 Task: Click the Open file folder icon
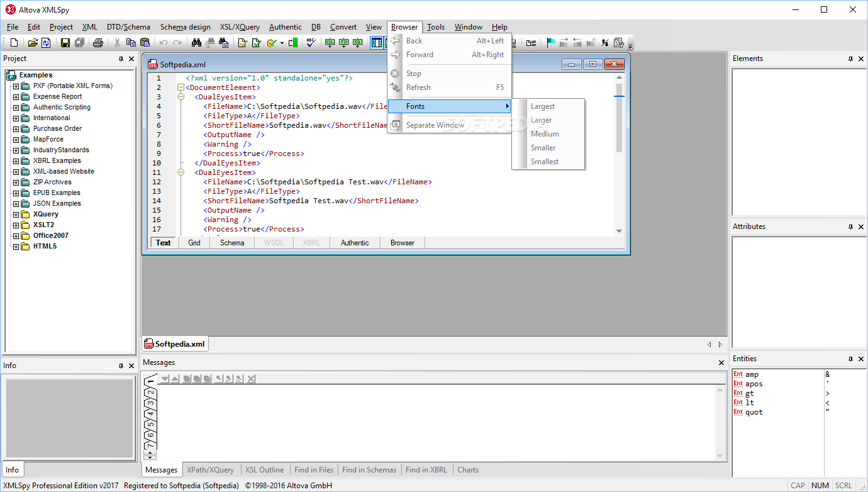coord(33,43)
